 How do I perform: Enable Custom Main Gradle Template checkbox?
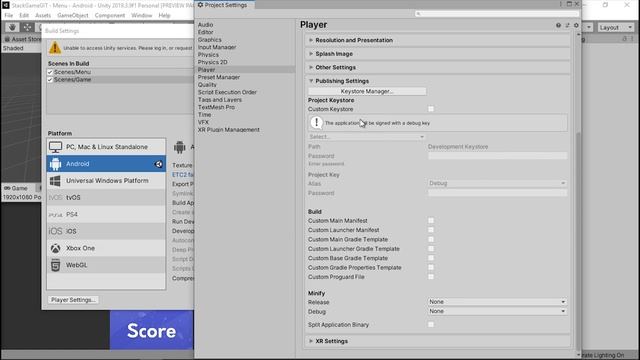431,239
